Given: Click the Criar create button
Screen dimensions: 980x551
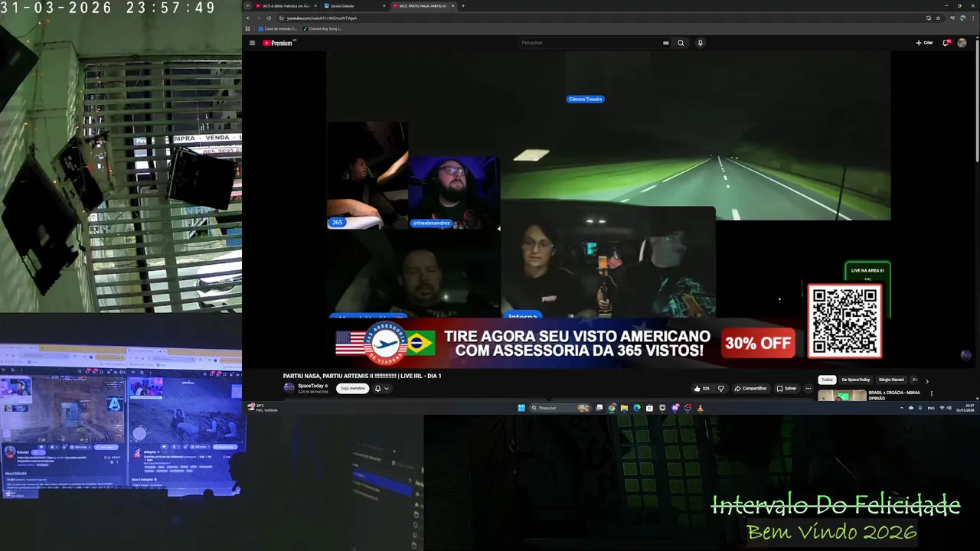Looking at the screenshot, I should coord(924,43).
